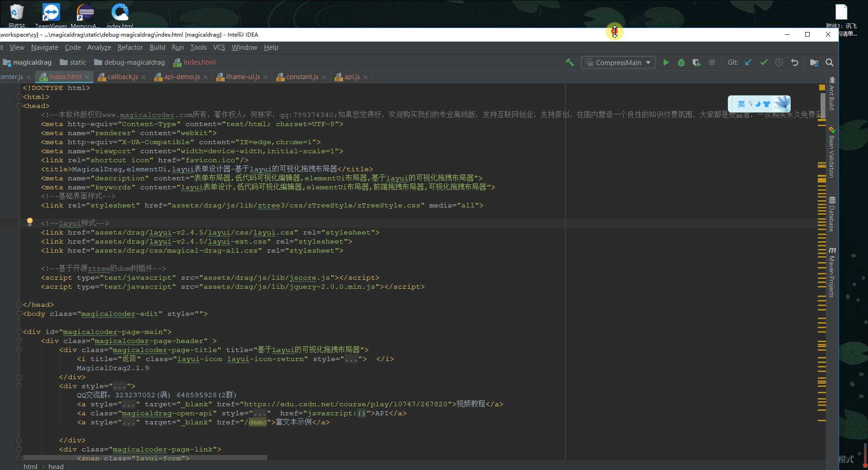Viewport: 868px width, 470px height.
Task: Click the debug-magicaldrag folder breadcrumb
Action: (x=129, y=62)
